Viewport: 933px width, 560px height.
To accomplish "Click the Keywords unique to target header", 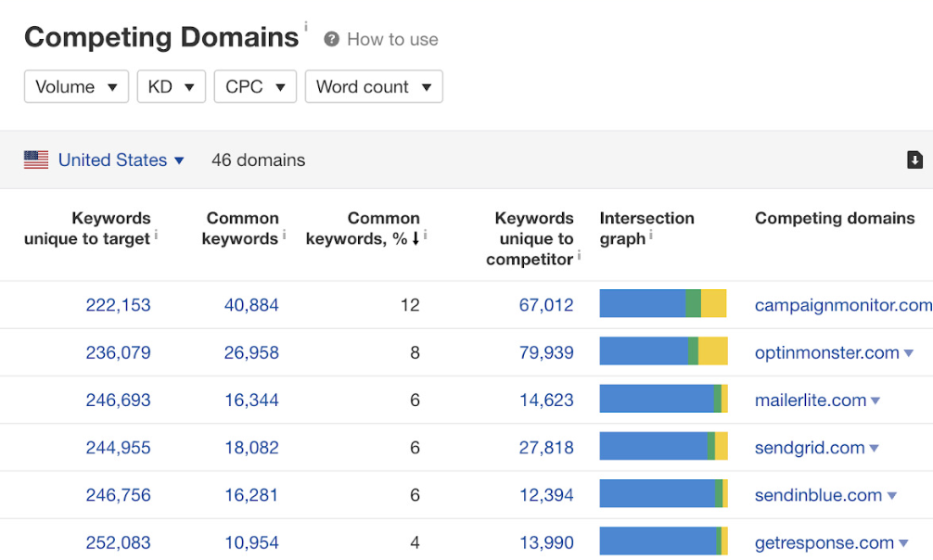I will click(x=87, y=228).
